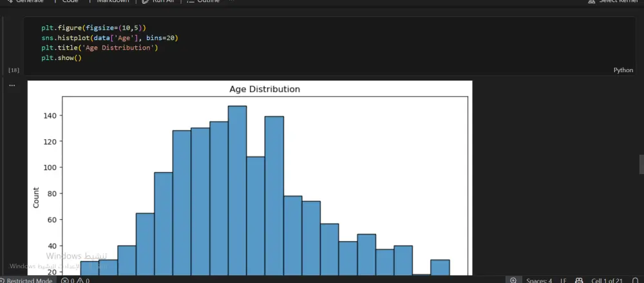Open the cell output more-actions ellipsis

(12, 86)
